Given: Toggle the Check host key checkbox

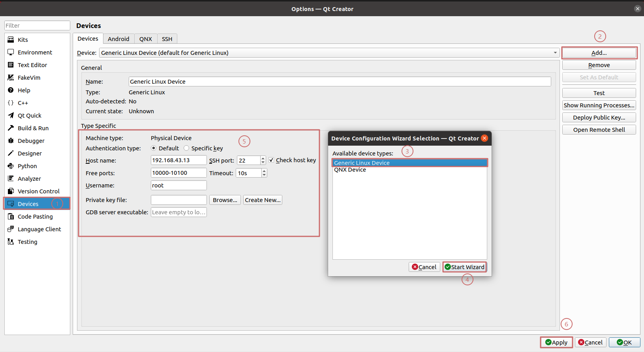Looking at the screenshot, I should (271, 160).
